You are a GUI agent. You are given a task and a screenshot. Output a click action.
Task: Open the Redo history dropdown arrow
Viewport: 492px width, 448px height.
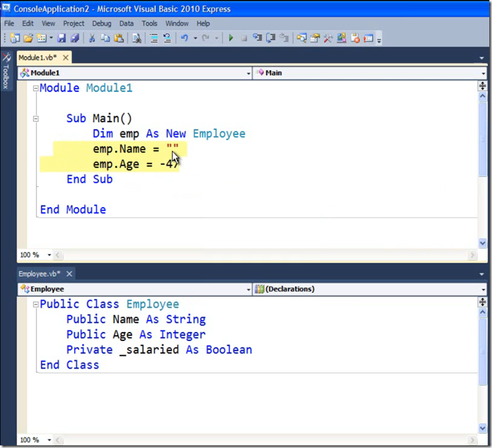(217, 38)
